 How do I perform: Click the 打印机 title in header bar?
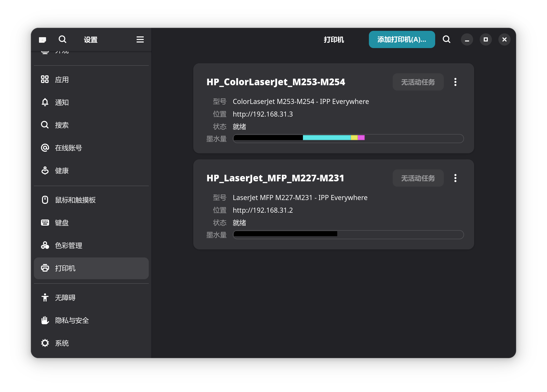point(334,40)
